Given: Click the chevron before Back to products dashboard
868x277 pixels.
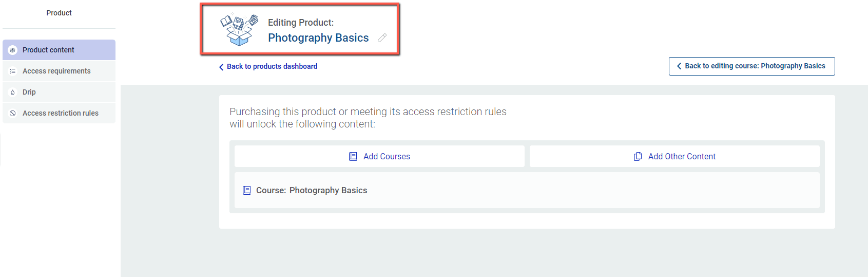Looking at the screenshot, I should [x=221, y=67].
